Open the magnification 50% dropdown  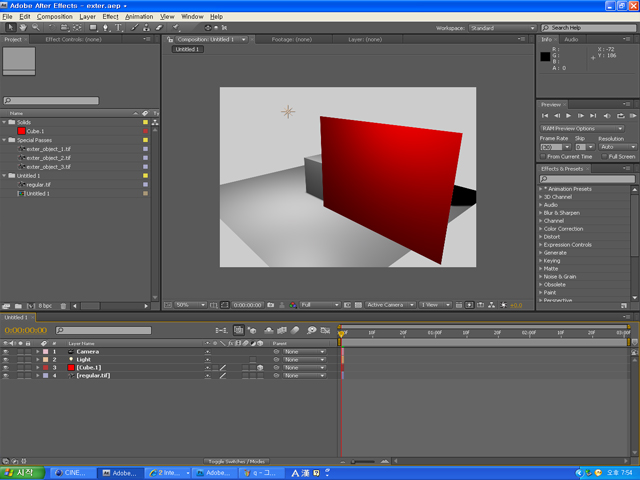point(191,305)
